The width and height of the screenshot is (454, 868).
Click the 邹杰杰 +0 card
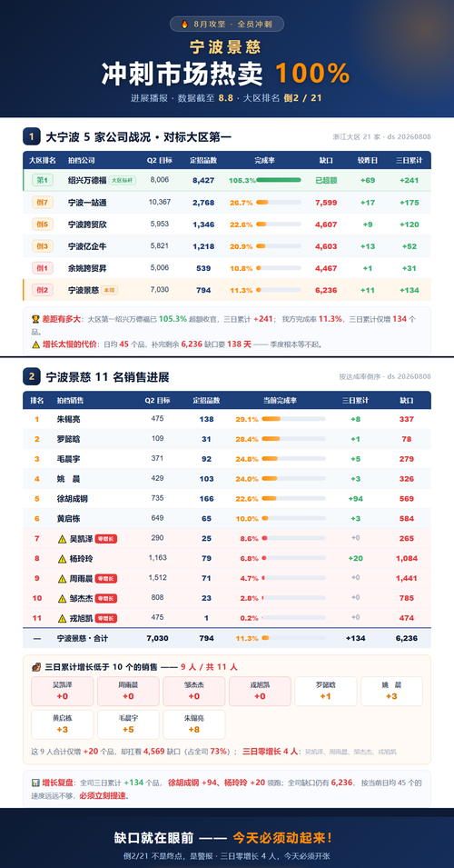point(194,692)
